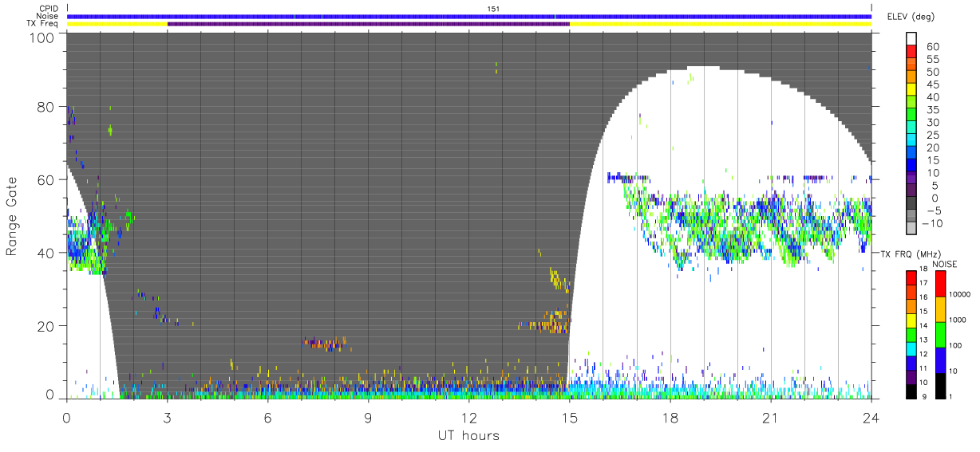Click the 10000 label on NOISE legend
Image resolution: width=980 pixels, height=452 pixels.
[960, 294]
